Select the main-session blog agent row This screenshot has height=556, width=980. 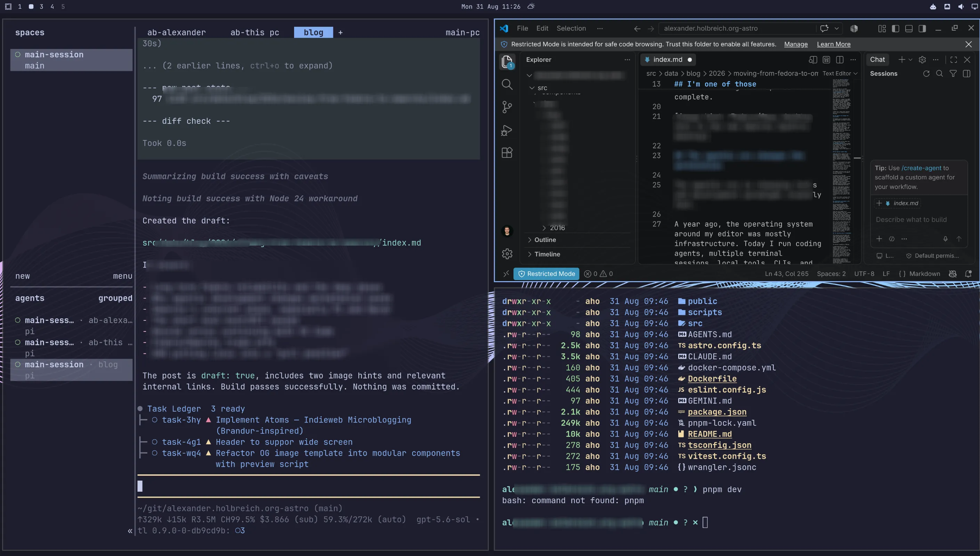pyautogui.click(x=71, y=370)
